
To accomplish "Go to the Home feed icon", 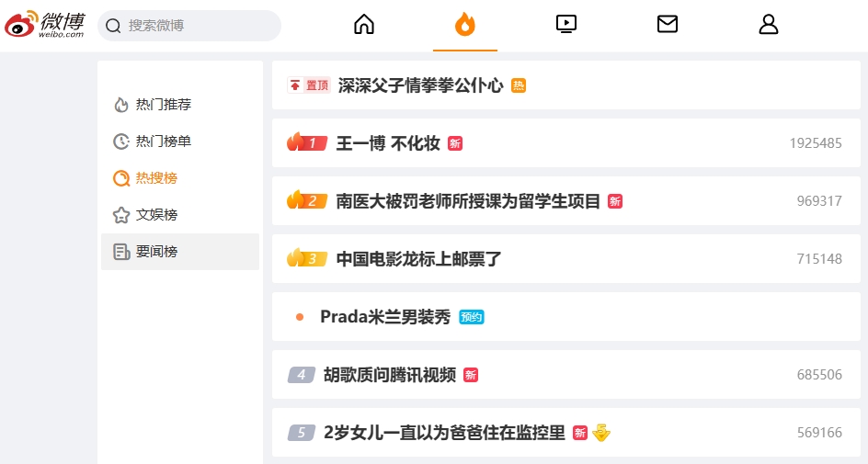I will pos(364,24).
